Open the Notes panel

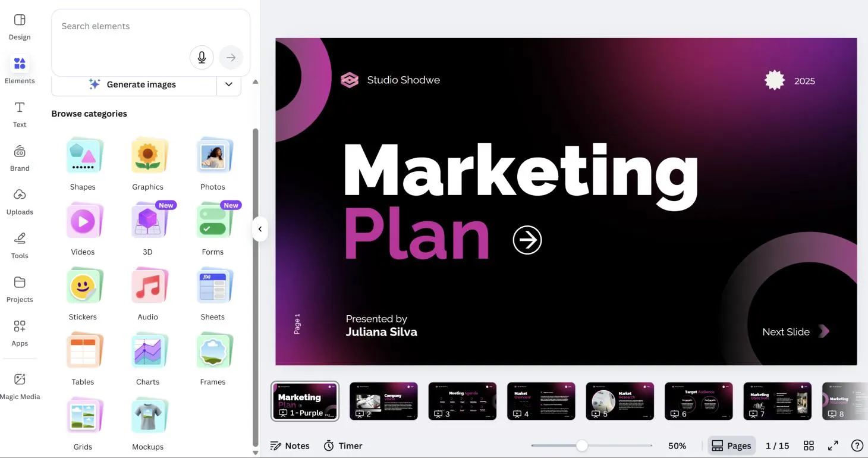pos(290,446)
